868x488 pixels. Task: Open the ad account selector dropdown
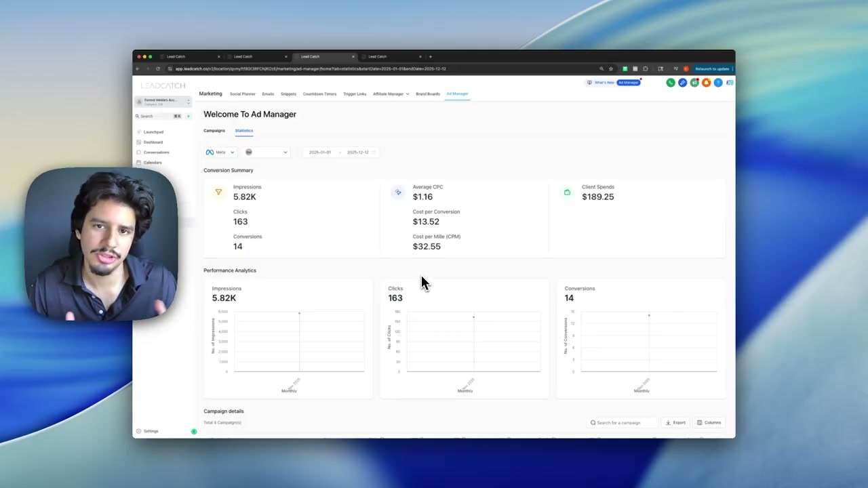[267, 152]
